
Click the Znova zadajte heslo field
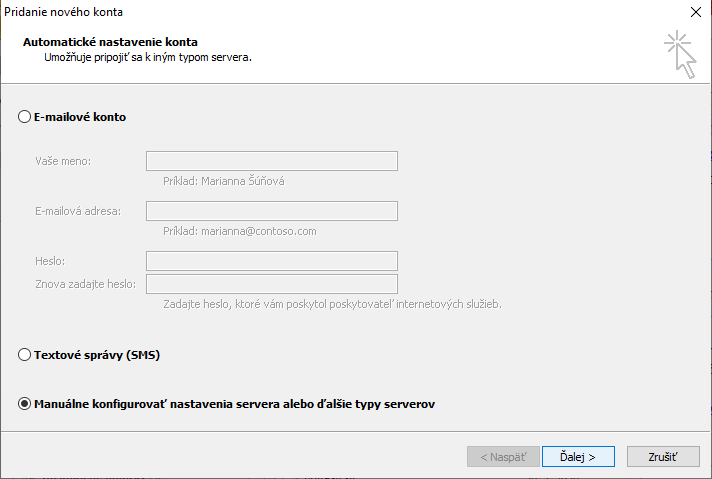[272, 284]
